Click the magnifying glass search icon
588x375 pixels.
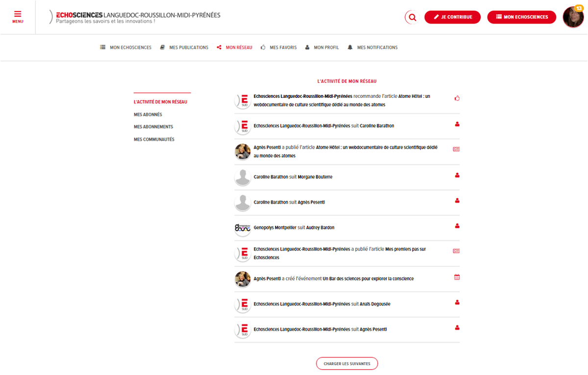(412, 17)
